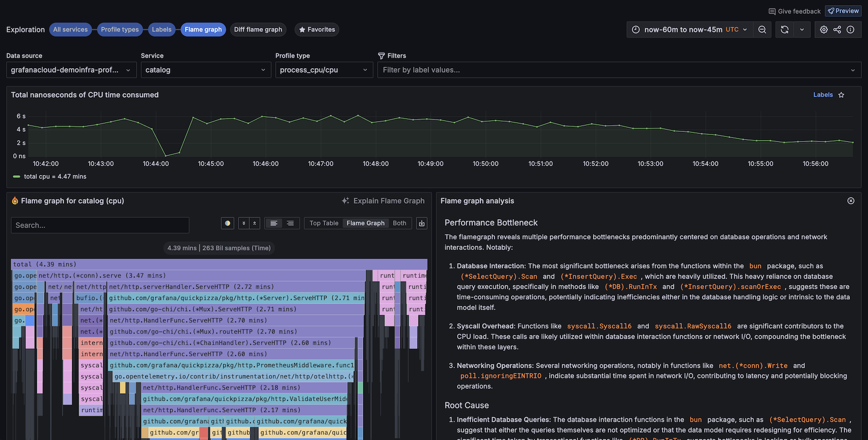868x440 pixels.
Task: Open the settings gear icon
Action: pos(824,30)
